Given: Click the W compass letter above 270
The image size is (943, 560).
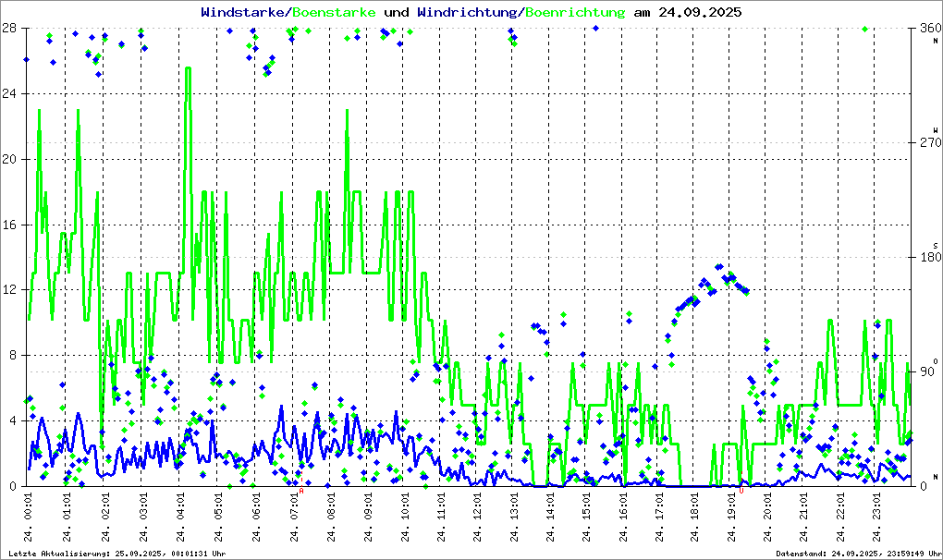Looking at the screenshot, I should pyautogui.click(x=936, y=129).
